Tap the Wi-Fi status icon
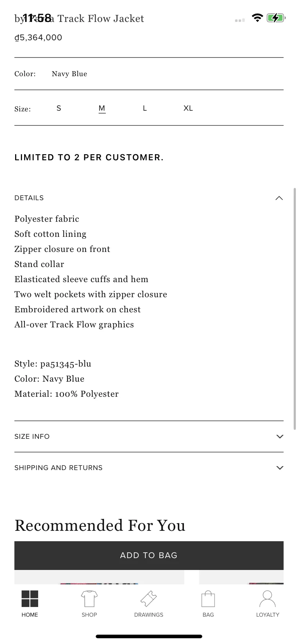 257,18
